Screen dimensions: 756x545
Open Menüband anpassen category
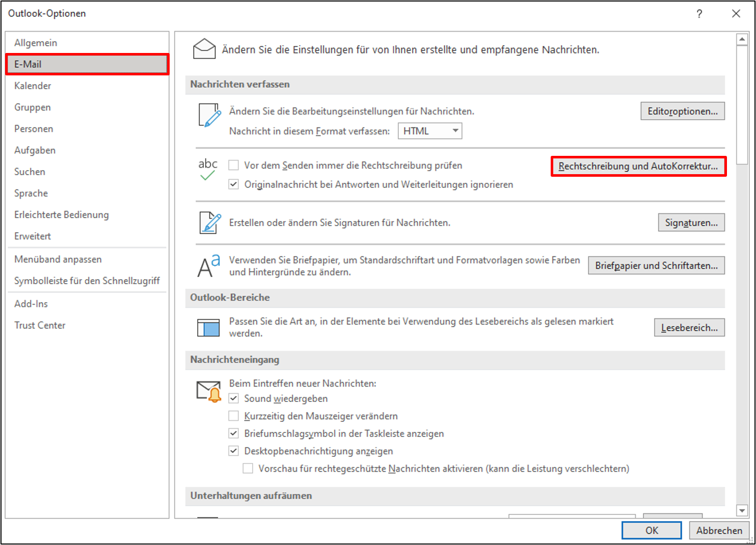pyautogui.click(x=87, y=259)
